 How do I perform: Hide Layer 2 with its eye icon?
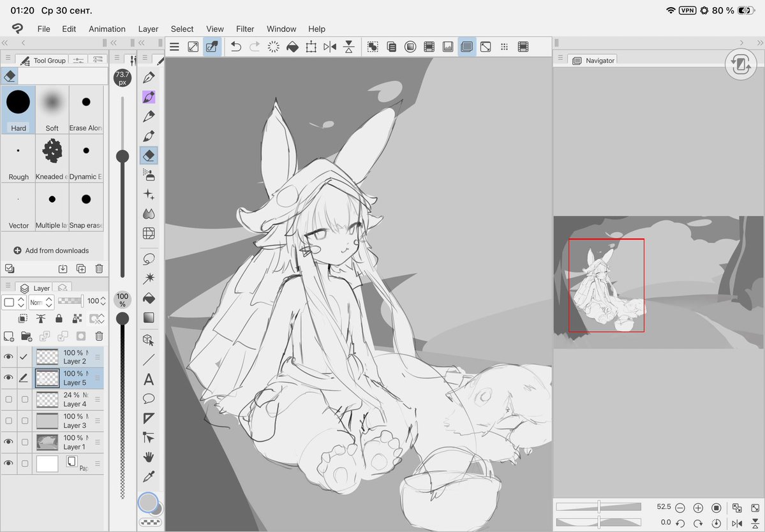click(x=8, y=357)
